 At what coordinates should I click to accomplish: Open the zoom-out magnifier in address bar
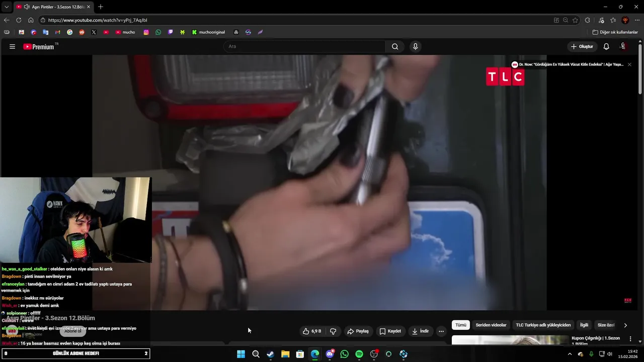[x=566, y=20]
